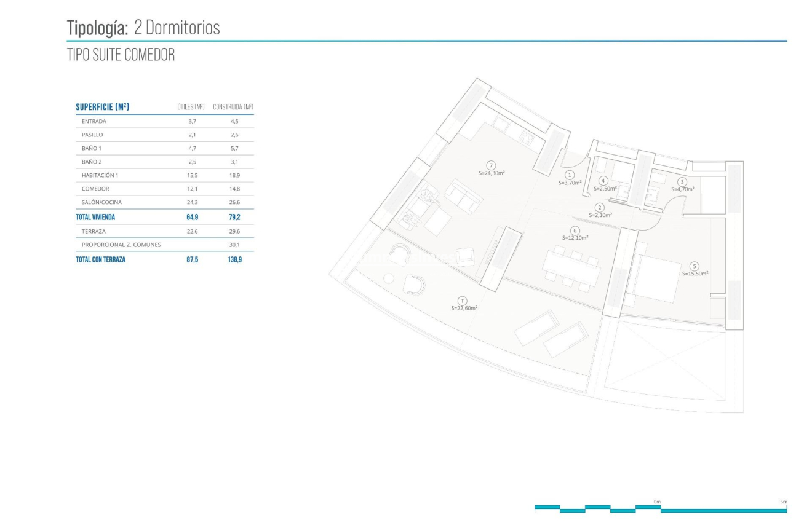Click the TOTAL CON TERRAZA value '138,9'

point(234,259)
